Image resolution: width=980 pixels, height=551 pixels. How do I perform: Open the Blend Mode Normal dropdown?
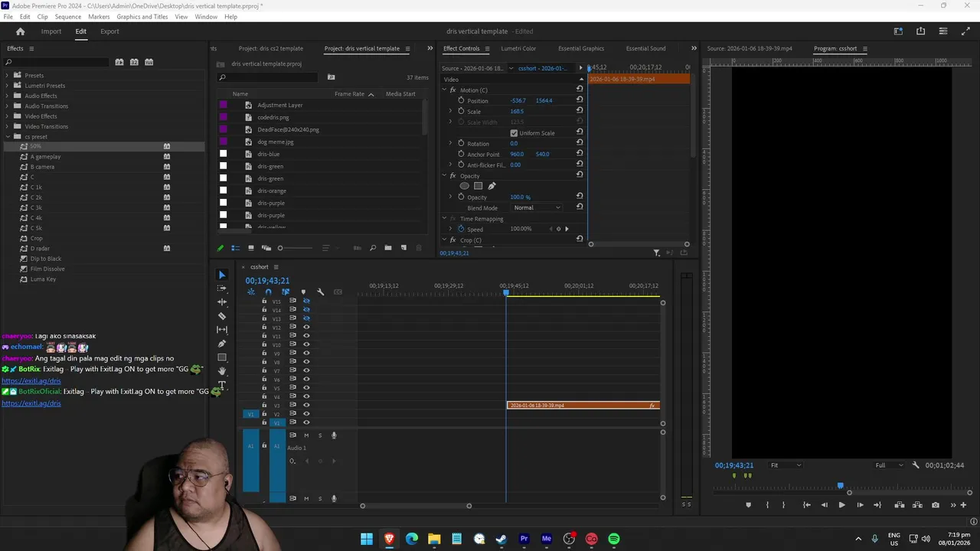537,208
